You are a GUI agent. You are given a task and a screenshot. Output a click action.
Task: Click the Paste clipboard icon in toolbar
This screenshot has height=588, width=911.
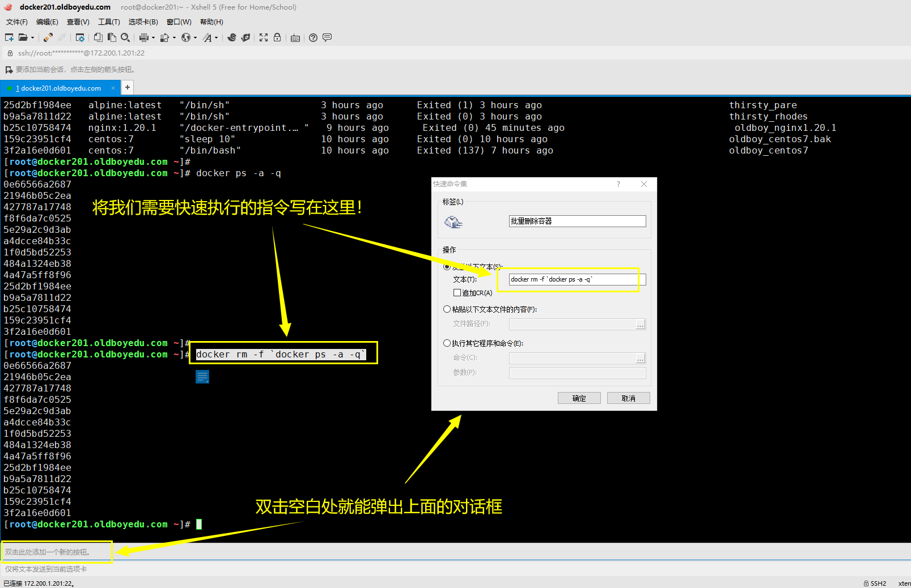point(112,37)
